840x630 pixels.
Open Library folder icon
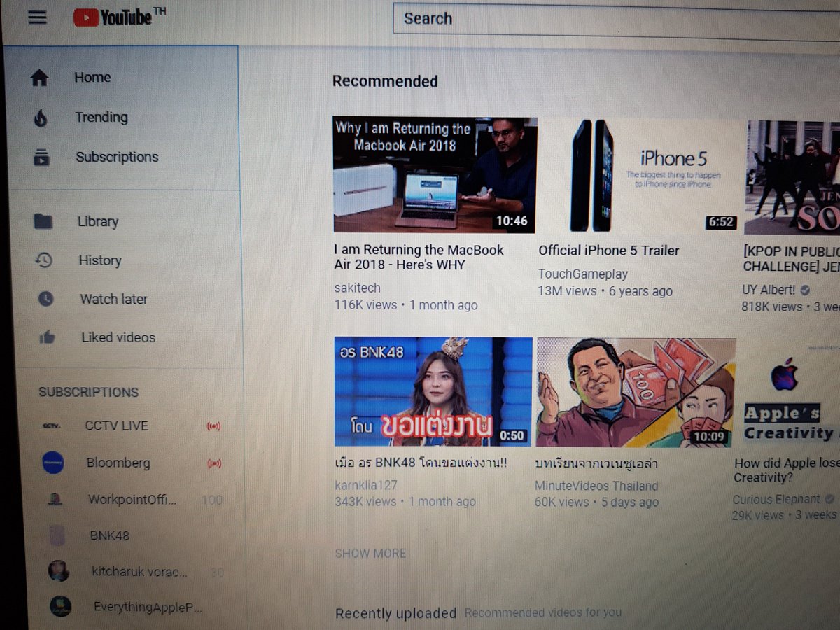tap(43, 221)
